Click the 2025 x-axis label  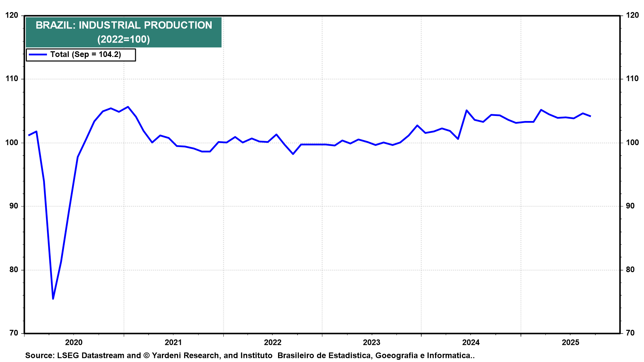coord(570,343)
